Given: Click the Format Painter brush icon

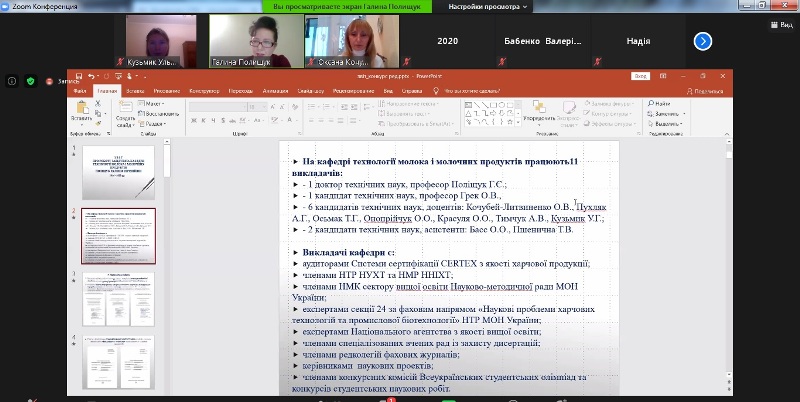Looking at the screenshot, I should point(98,123).
